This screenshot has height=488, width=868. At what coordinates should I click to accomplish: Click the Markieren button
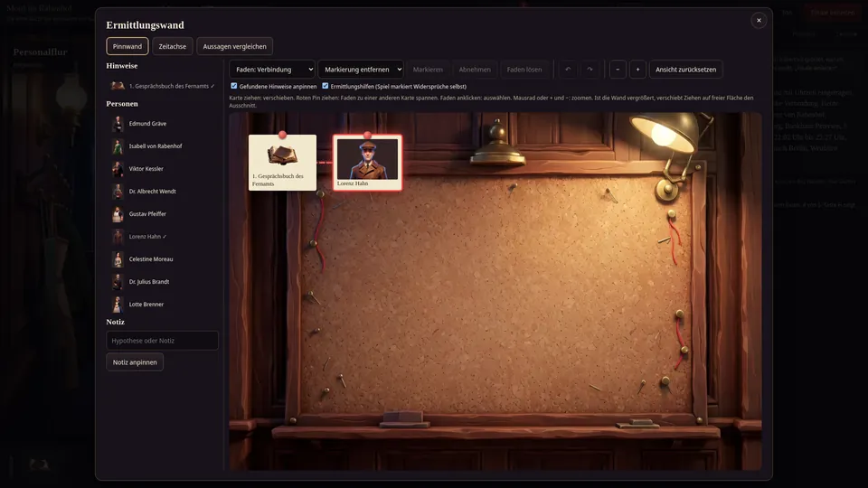pos(428,70)
